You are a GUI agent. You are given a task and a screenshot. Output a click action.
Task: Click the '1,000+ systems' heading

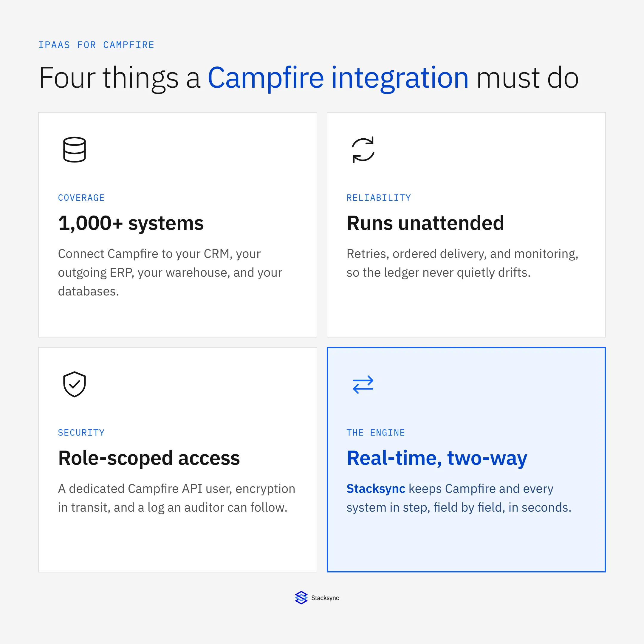(x=131, y=223)
